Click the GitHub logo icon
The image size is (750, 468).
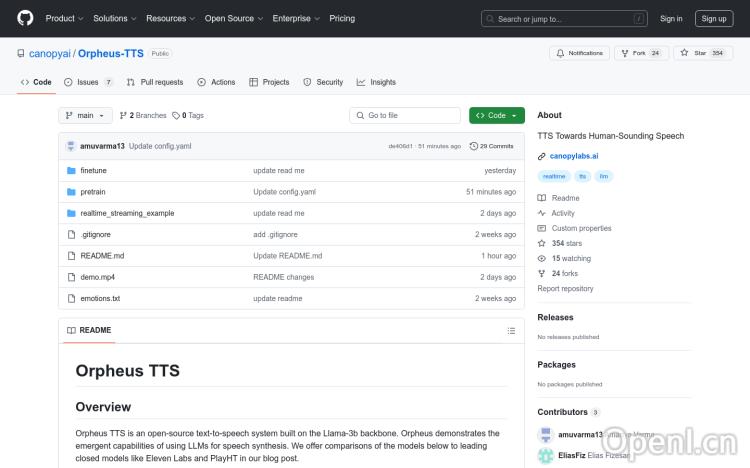click(25, 18)
